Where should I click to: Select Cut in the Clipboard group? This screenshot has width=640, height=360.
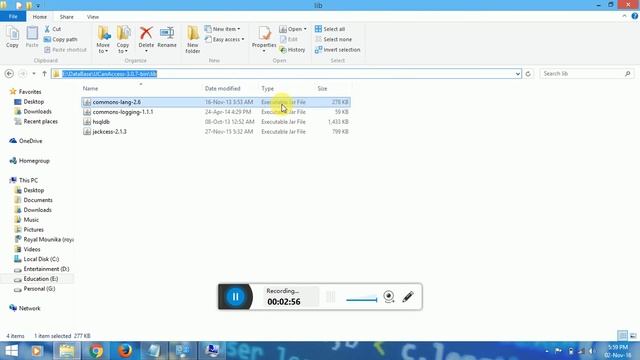(53, 29)
